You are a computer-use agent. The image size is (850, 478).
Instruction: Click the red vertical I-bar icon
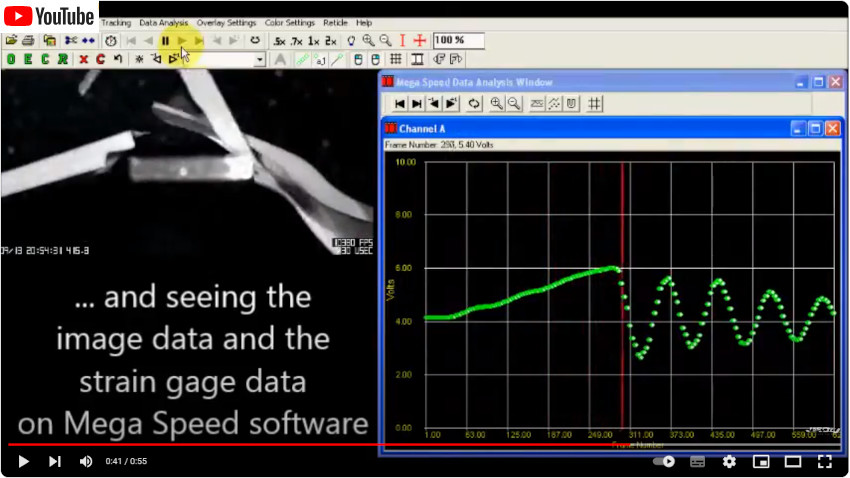[x=402, y=41]
